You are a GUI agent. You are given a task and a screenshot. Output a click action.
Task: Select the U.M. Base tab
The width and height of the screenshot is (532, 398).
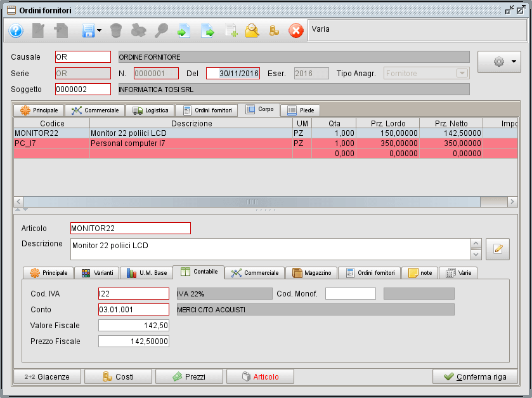click(146, 272)
